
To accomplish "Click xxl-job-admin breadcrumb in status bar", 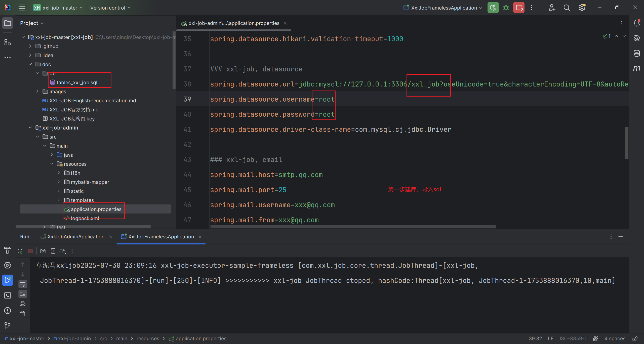I will click(x=72, y=339).
